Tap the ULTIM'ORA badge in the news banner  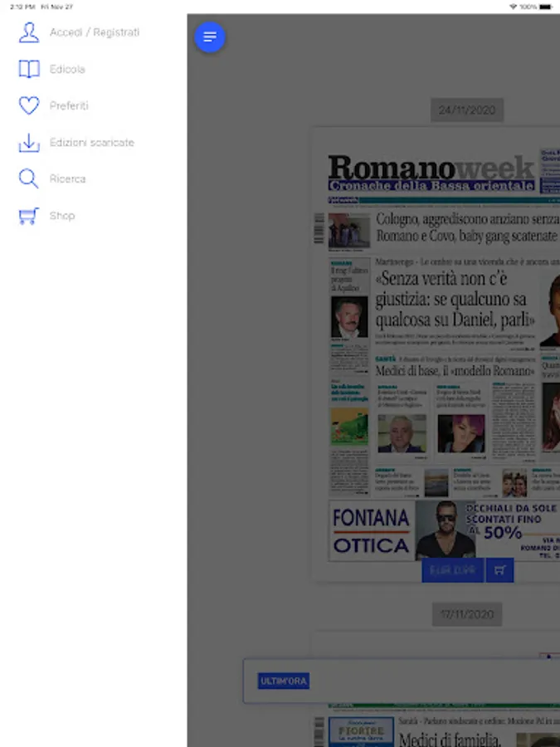(x=284, y=681)
